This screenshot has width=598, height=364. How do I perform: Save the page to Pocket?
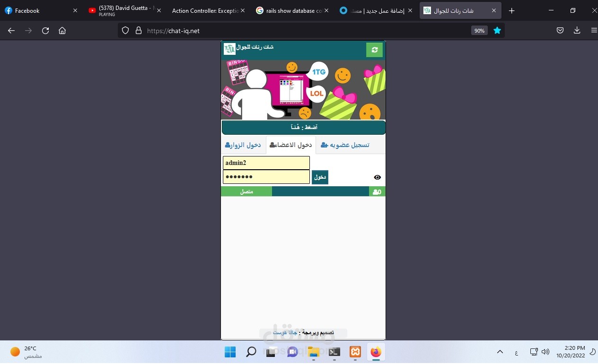click(x=560, y=30)
